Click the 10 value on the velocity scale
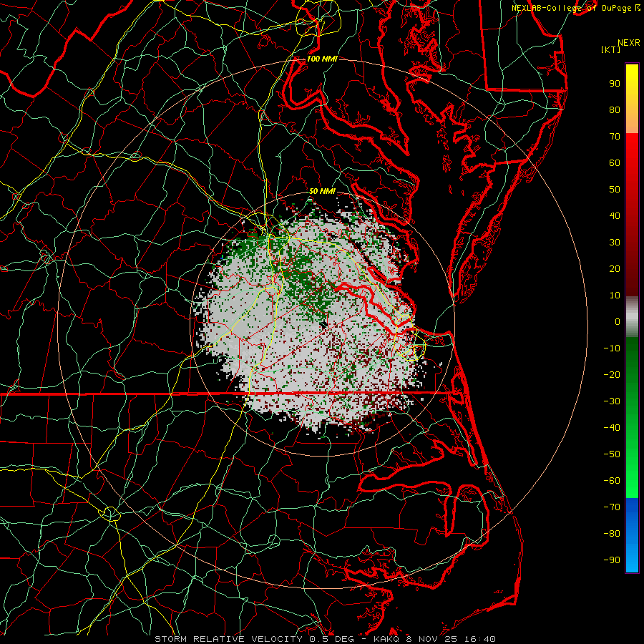This screenshot has width=644, height=644. tap(615, 296)
